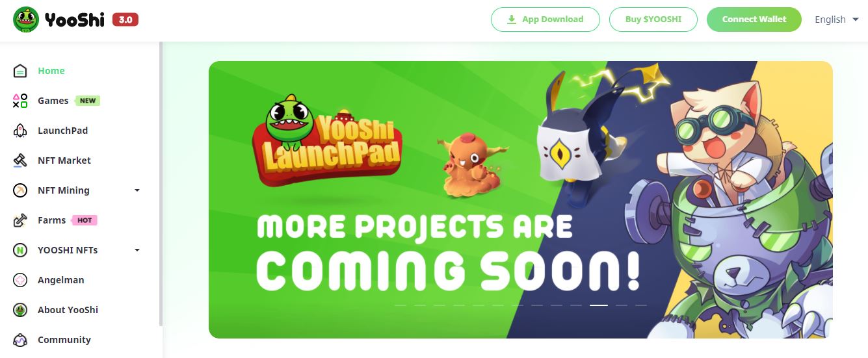
Task: Click the App Download button
Action: (545, 19)
